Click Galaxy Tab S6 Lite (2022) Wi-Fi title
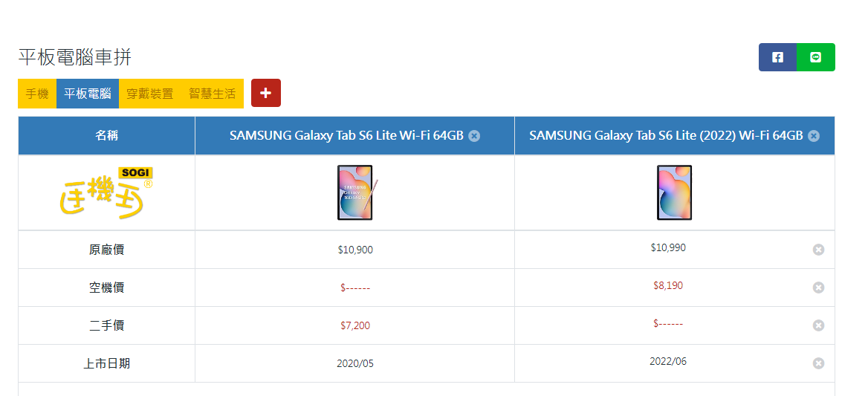This screenshot has width=868, height=396. click(666, 136)
